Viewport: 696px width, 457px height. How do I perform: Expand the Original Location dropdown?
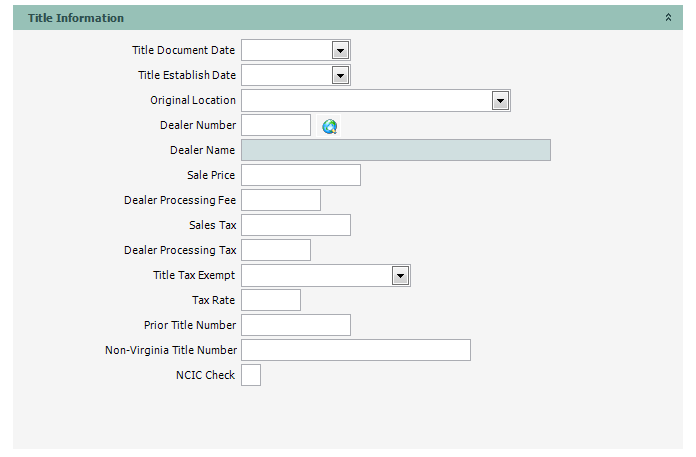500,100
